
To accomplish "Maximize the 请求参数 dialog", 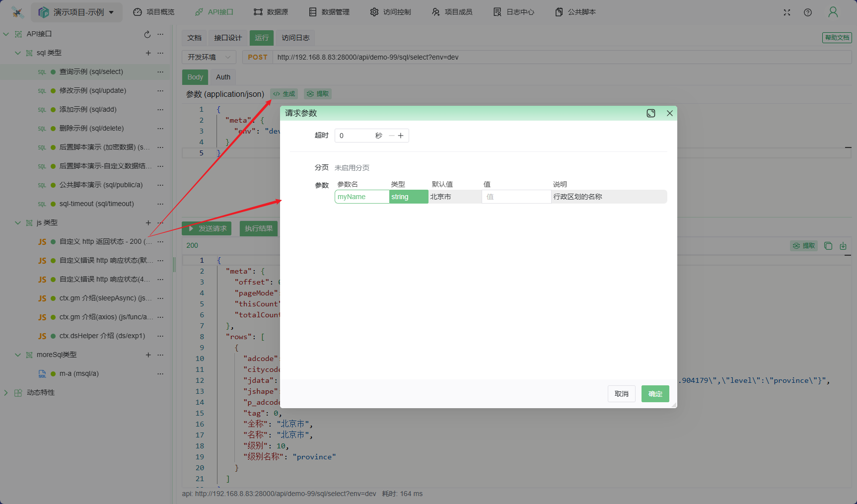I will [x=651, y=113].
